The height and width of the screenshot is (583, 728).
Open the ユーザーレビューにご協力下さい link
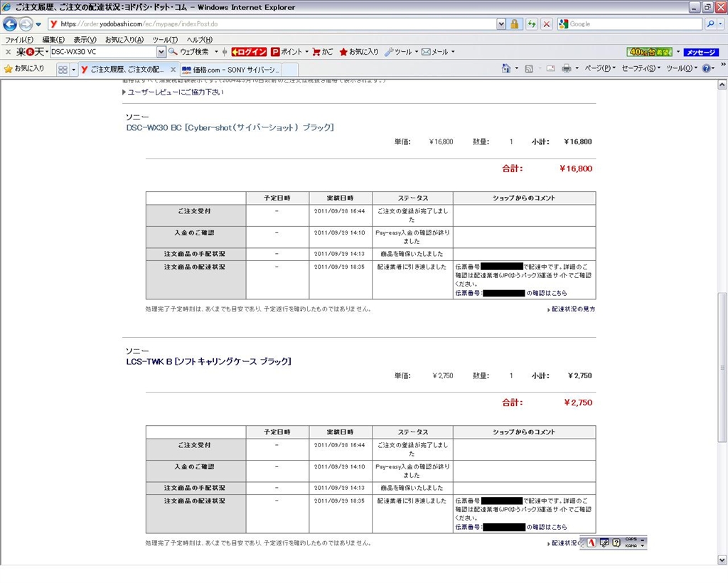pyautogui.click(x=176, y=92)
